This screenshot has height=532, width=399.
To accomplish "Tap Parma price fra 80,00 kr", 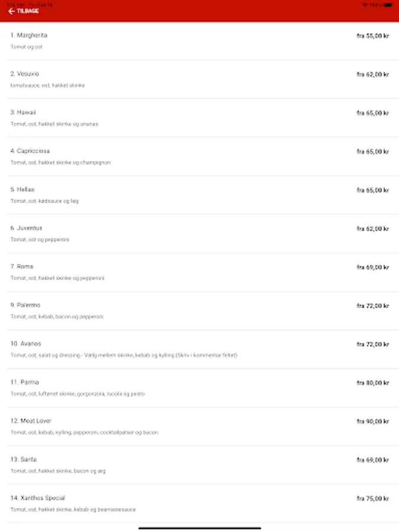I will [x=372, y=383].
